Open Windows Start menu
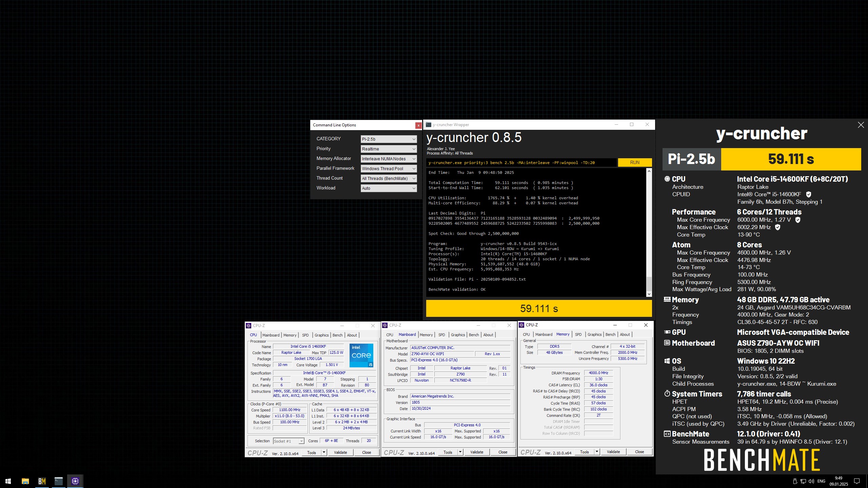The width and height of the screenshot is (868, 488). (8, 481)
